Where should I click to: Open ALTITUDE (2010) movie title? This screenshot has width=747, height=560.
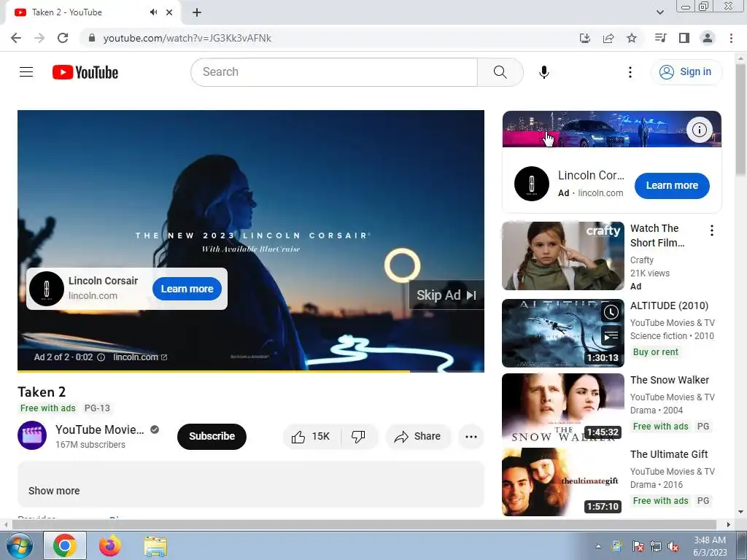coord(669,306)
